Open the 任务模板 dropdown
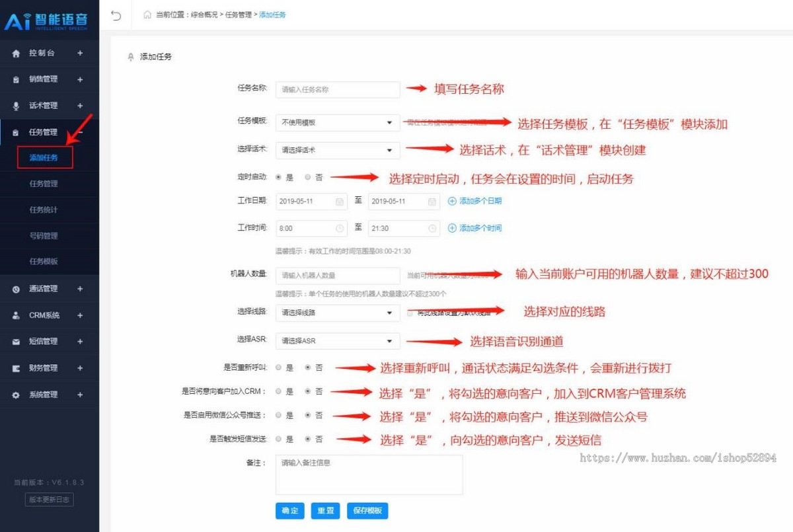 tap(338, 122)
